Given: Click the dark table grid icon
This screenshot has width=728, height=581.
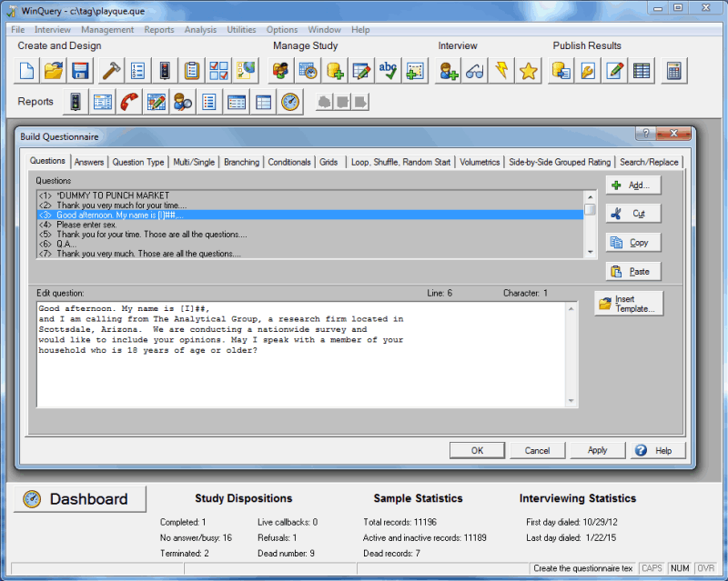Looking at the screenshot, I should (x=642, y=71).
